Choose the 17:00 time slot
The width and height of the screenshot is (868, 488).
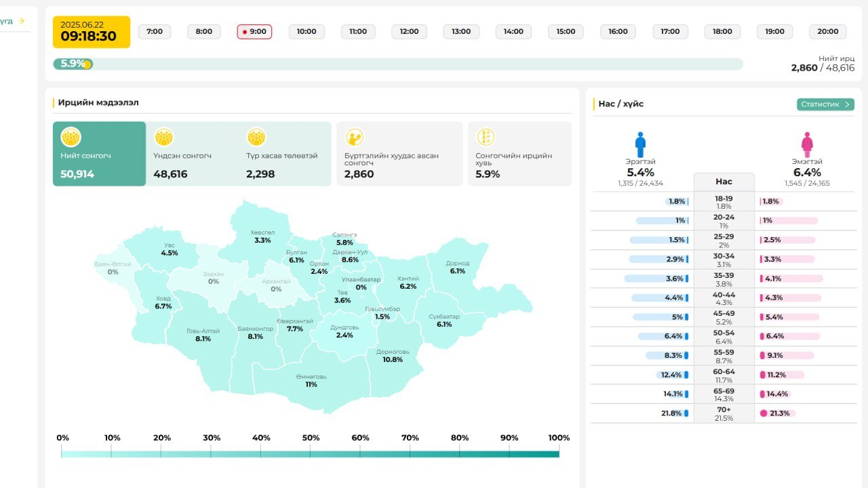pyautogui.click(x=671, y=32)
